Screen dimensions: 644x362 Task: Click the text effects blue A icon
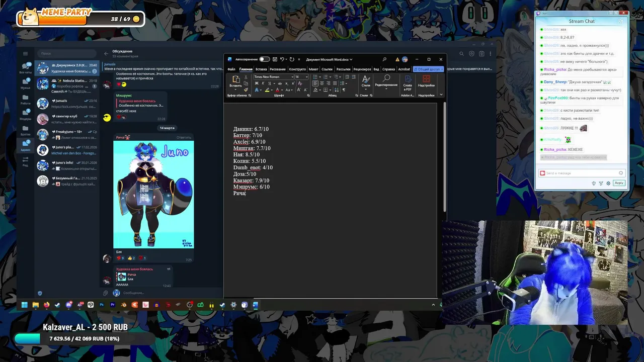click(x=256, y=90)
